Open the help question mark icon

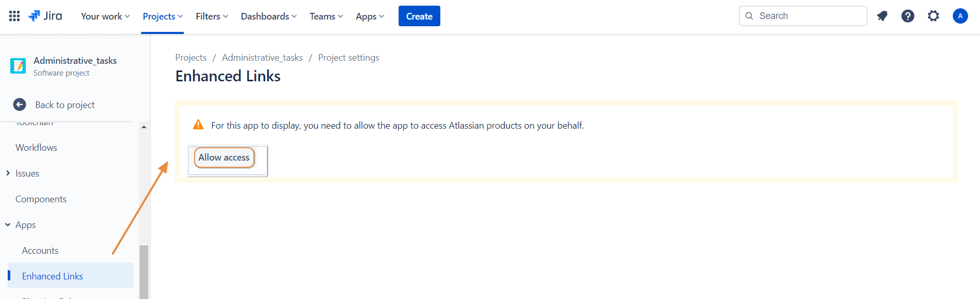tap(907, 16)
